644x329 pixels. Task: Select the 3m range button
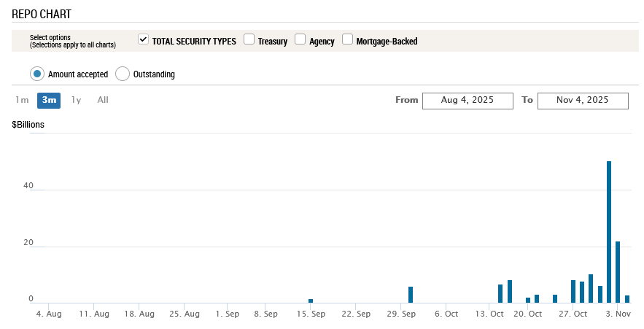pyautogui.click(x=49, y=100)
